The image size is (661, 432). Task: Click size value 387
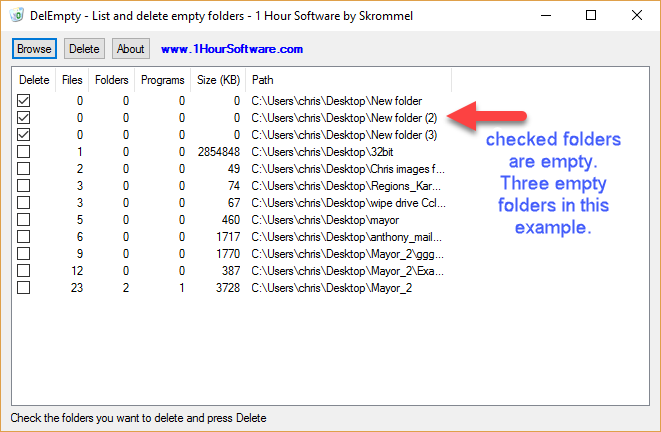[231, 271]
